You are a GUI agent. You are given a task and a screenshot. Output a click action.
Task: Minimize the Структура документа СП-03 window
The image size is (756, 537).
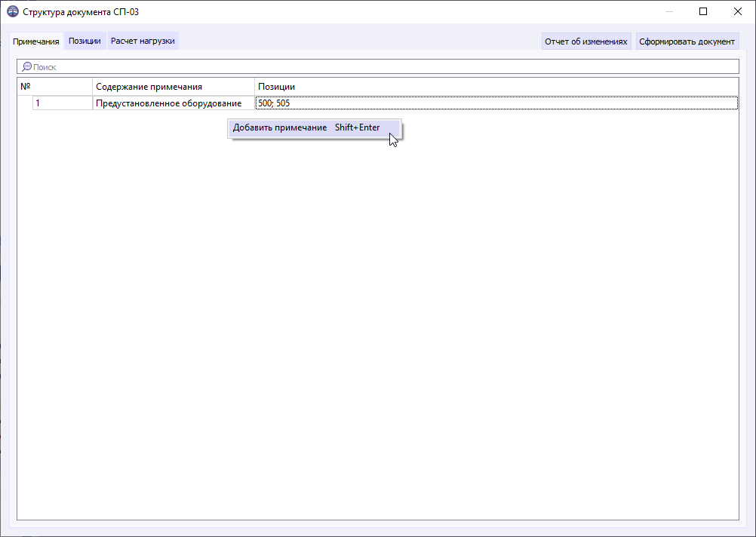(x=668, y=11)
